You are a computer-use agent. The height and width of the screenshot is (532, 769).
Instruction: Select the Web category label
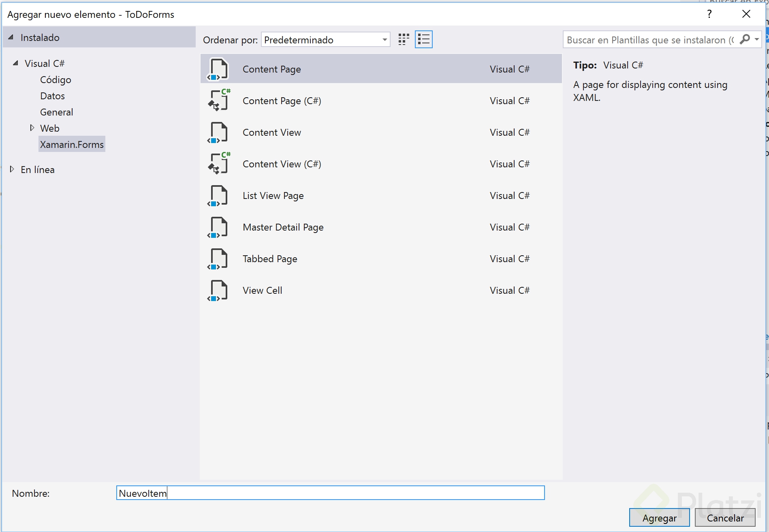coord(49,128)
